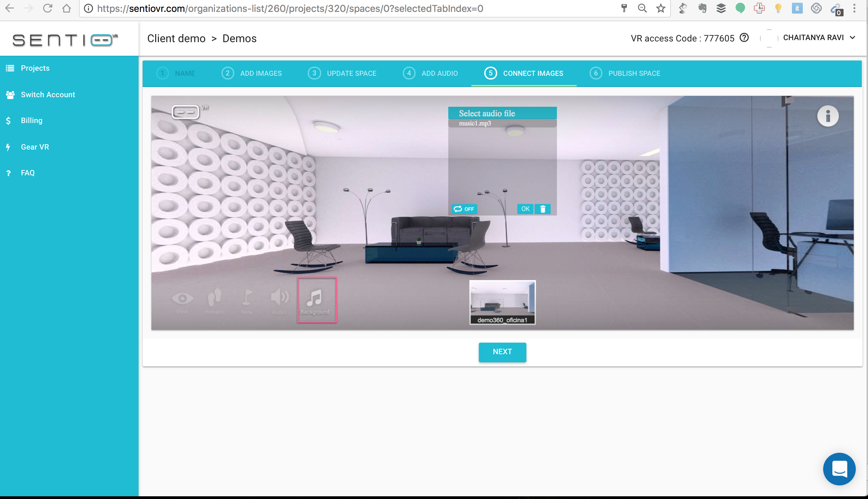
Task: Click the SentioVR logo in sidebar
Action: (x=65, y=40)
